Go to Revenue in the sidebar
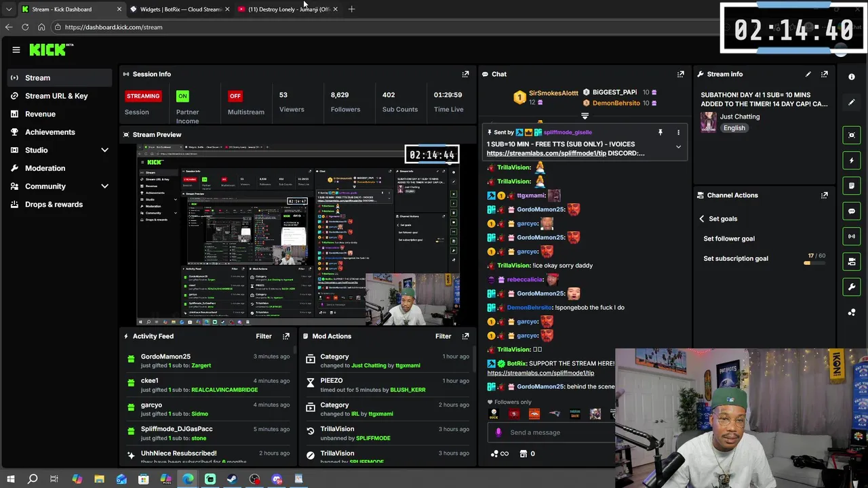This screenshot has height=488, width=868. pyautogui.click(x=60, y=114)
